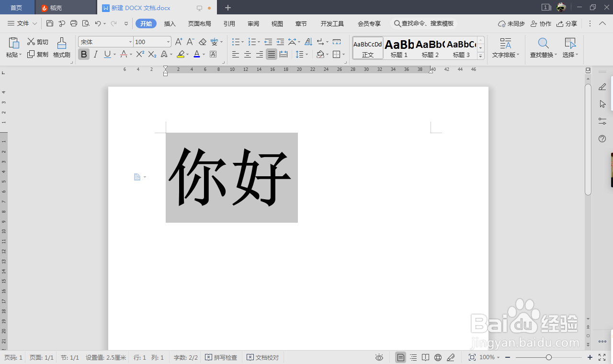This screenshot has height=364, width=613.
Task: Apply superscript X² formatting
Action: point(140,55)
